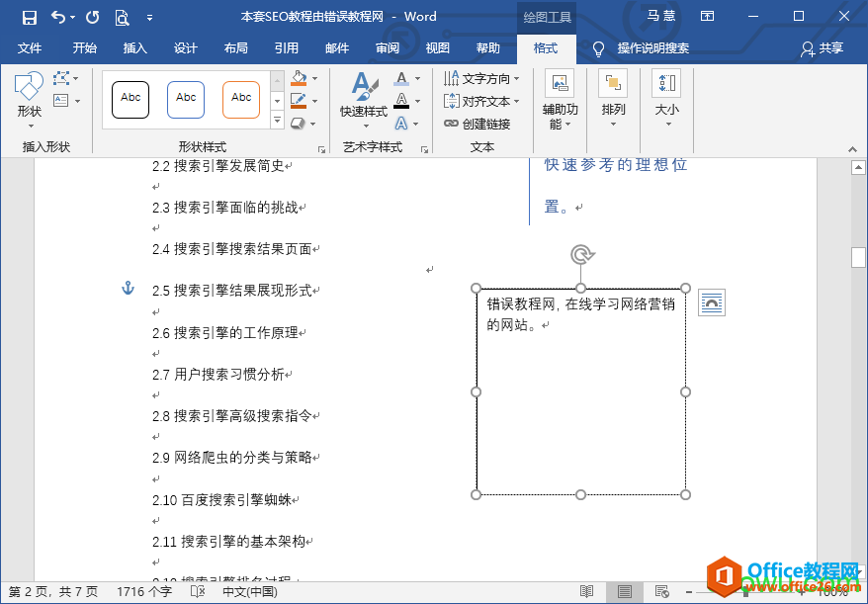The width and height of the screenshot is (868, 604).
Task: Click the text outline A icon
Action: [402, 101]
